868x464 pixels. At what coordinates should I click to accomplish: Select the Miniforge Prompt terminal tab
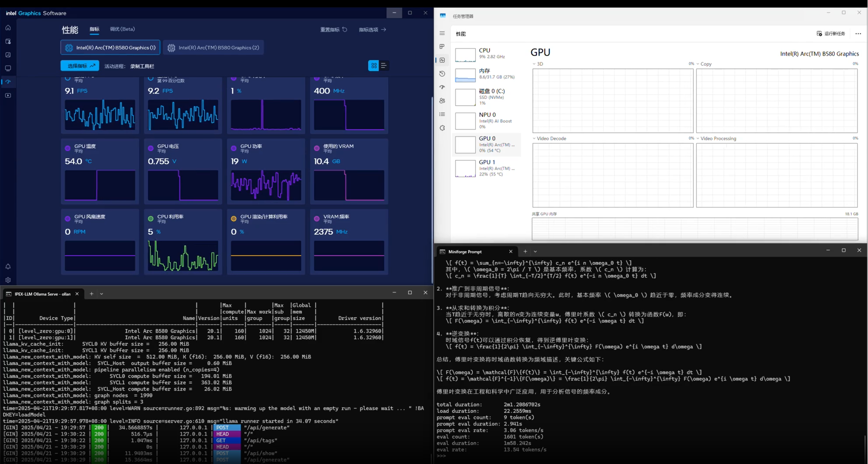[x=476, y=252]
